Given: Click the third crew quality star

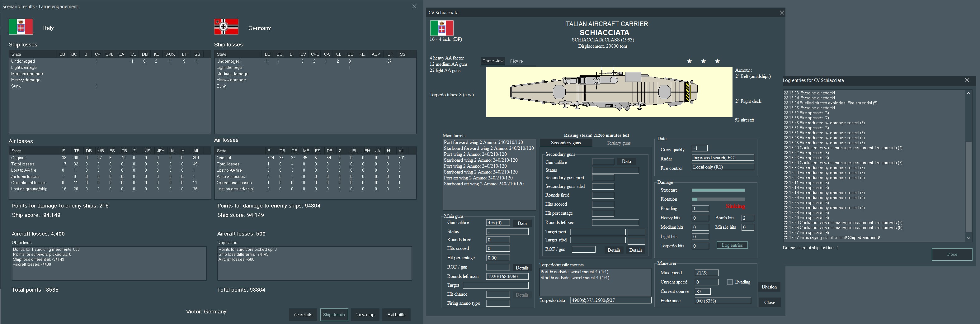Looking at the screenshot, I should click(x=717, y=61).
